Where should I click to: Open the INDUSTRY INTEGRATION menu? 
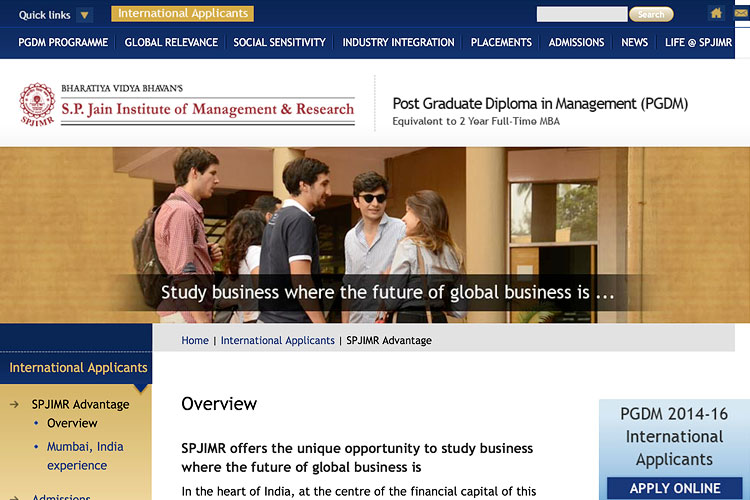398,43
